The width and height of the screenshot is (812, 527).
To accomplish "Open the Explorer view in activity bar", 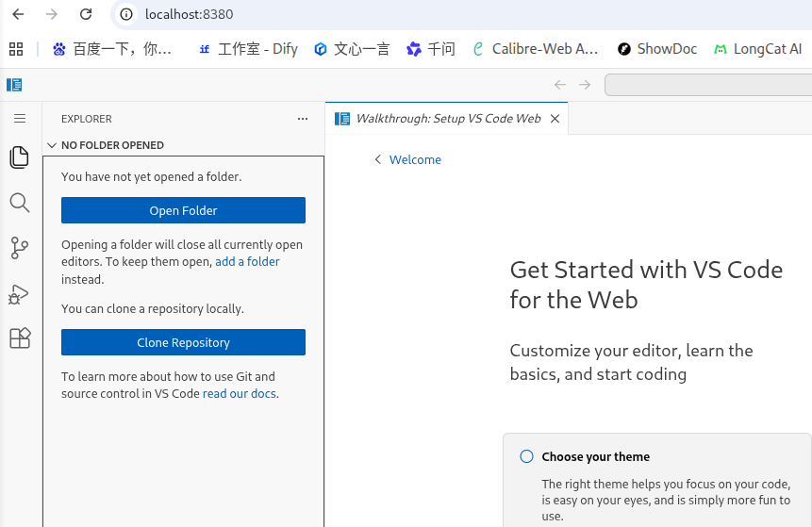I will pos(20,157).
